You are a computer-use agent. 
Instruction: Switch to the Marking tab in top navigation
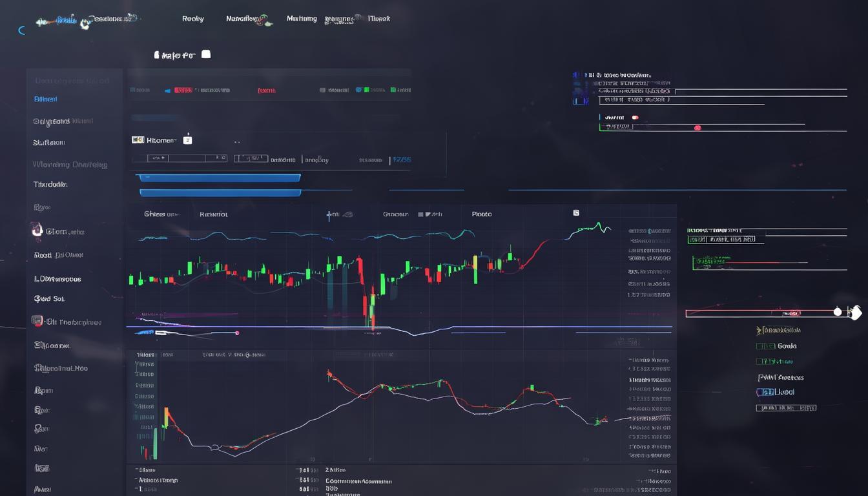(x=302, y=19)
